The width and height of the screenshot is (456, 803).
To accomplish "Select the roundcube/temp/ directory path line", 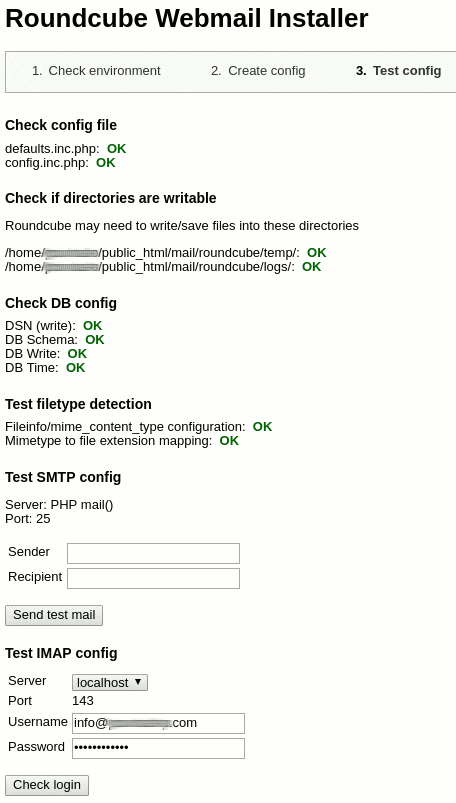I will pos(165,252).
